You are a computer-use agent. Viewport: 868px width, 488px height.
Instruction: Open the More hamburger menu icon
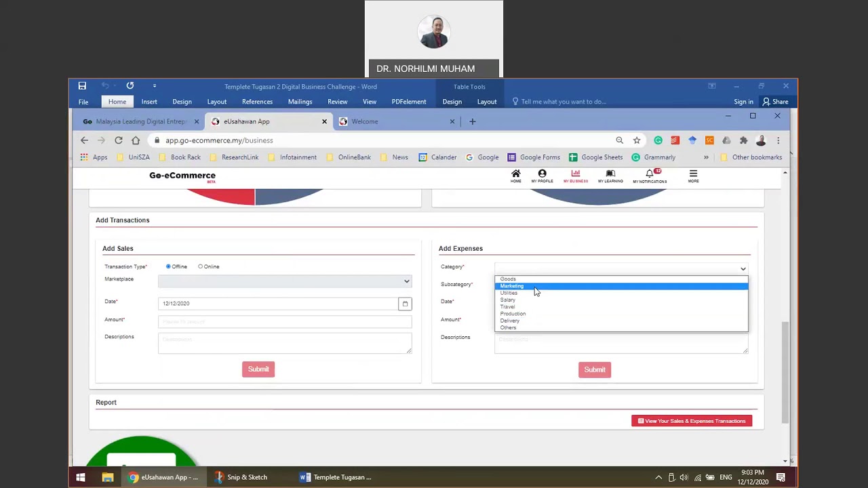tap(693, 176)
